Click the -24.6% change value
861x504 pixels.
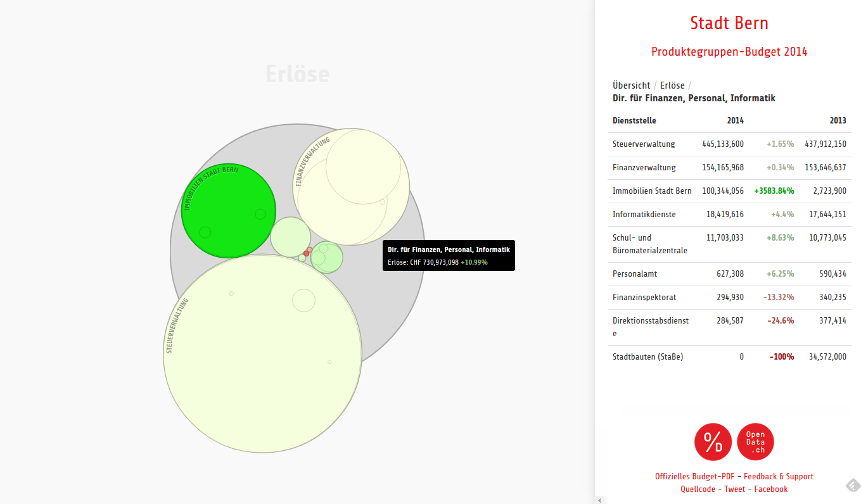(781, 320)
